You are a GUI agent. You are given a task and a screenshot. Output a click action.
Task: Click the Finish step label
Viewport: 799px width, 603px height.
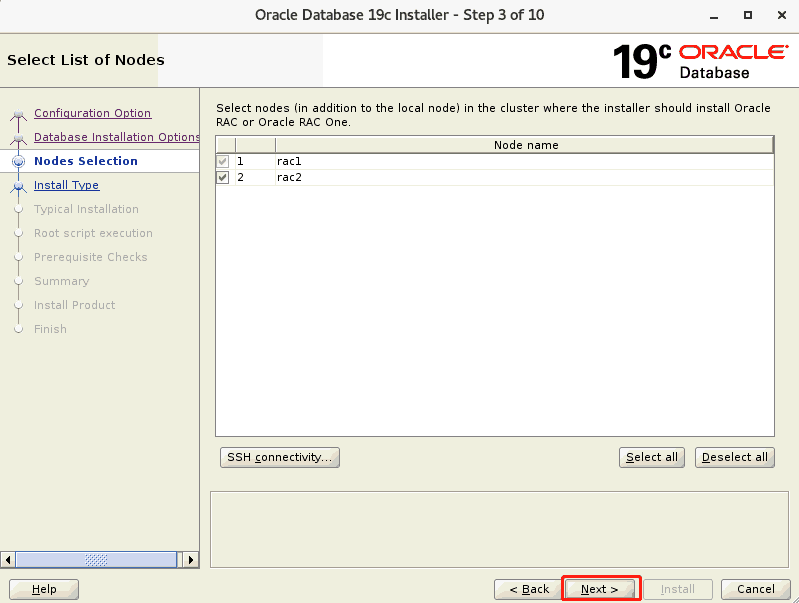click(50, 329)
